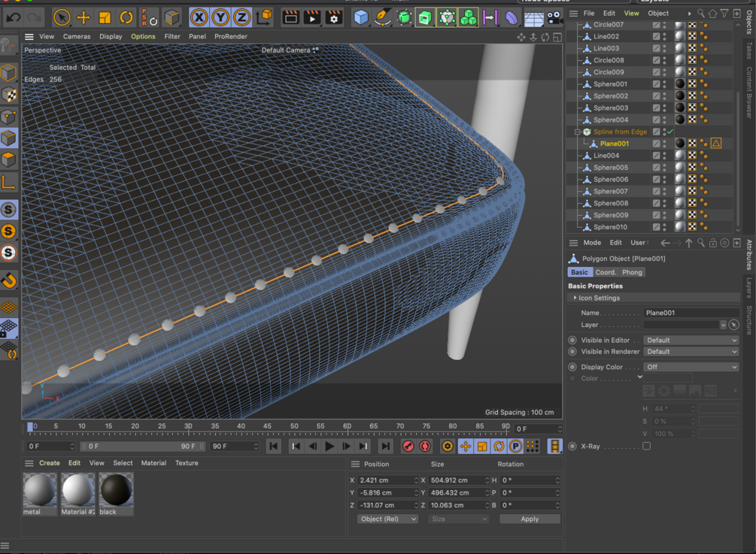Expand the Icon Settings section
The width and height of the screenshot is (756, 554).
[x=599, y=298]
